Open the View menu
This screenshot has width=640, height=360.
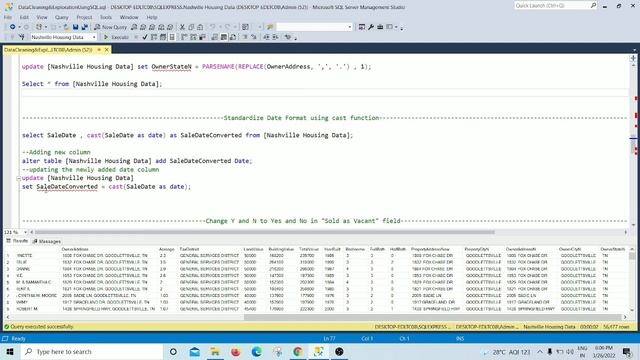coord(42,17)
